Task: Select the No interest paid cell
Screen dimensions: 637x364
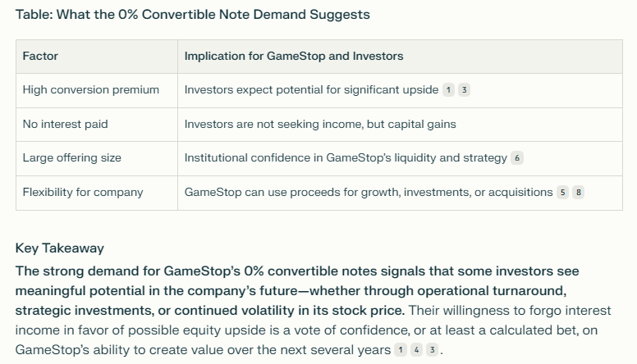Action: (97, 124)
